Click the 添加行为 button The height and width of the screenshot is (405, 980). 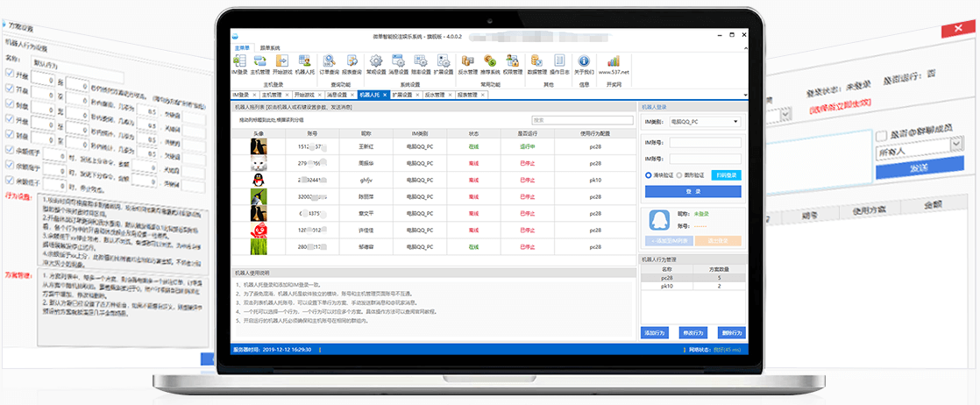click(657, 333)
